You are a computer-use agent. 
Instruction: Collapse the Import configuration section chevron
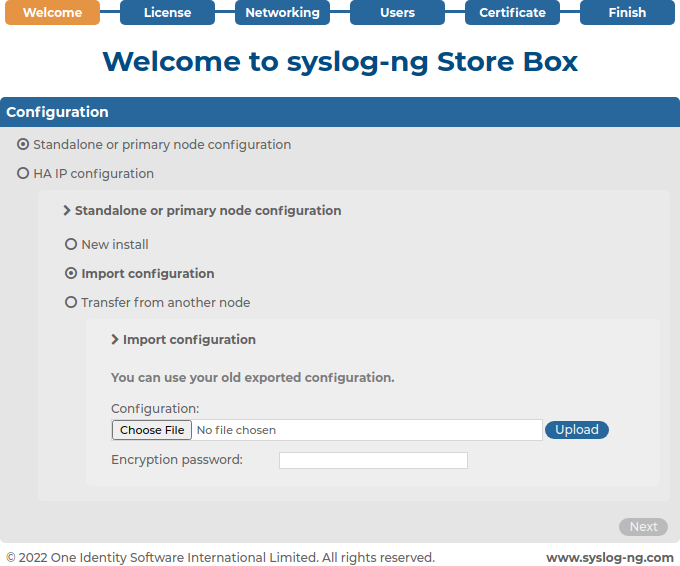[x=114, y=340]
